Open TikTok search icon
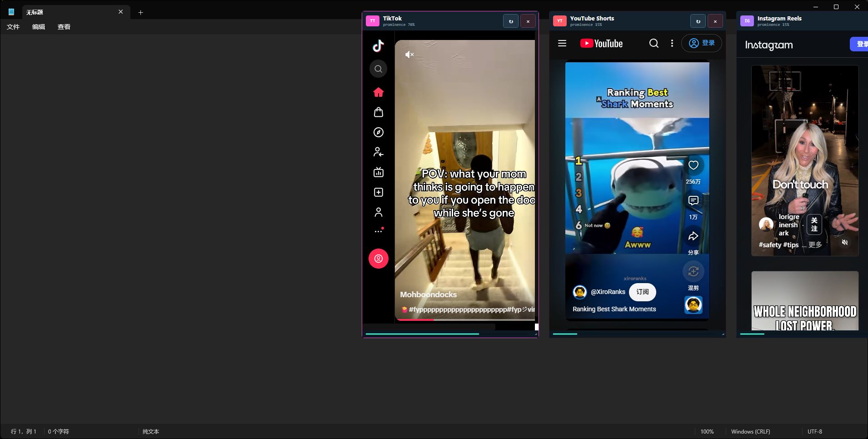Viewport: 868px width, 439px height. coord(378,69)
